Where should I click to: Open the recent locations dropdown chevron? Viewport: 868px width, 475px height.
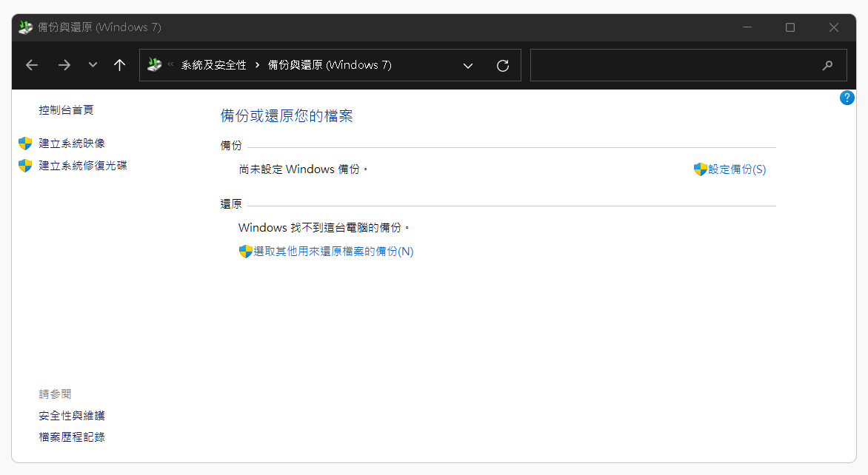point(93,64)
